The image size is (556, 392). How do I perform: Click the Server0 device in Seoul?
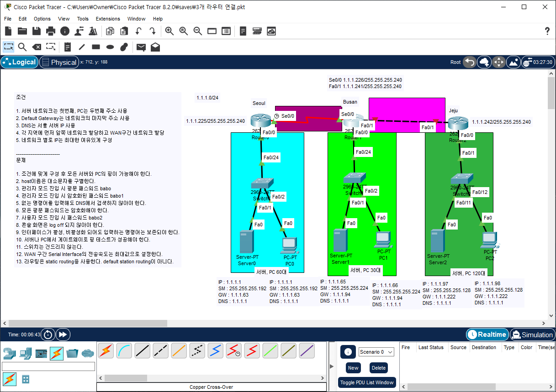coord(246,242)
